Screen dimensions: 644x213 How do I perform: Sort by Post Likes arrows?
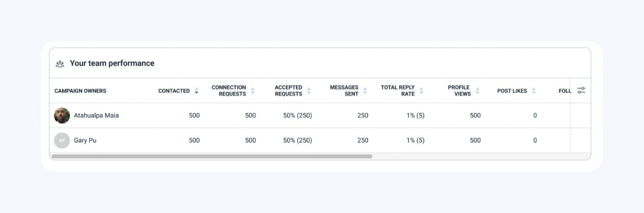[x=534, y=91]
